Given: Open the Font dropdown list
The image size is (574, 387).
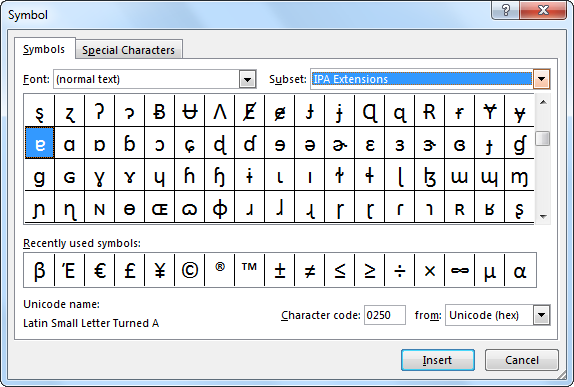Looking at the screenshot, I should (x=247, y=79).
